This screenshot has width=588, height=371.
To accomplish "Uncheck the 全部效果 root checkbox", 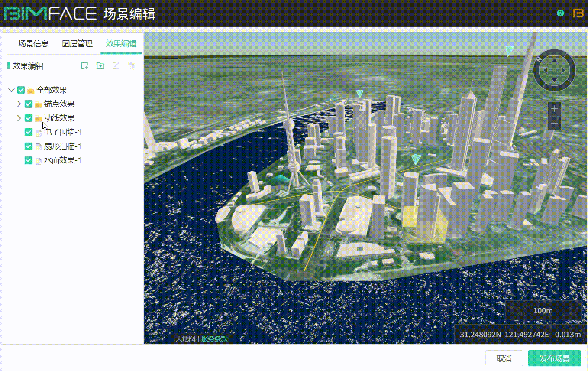I will click(x=21, y=90).
